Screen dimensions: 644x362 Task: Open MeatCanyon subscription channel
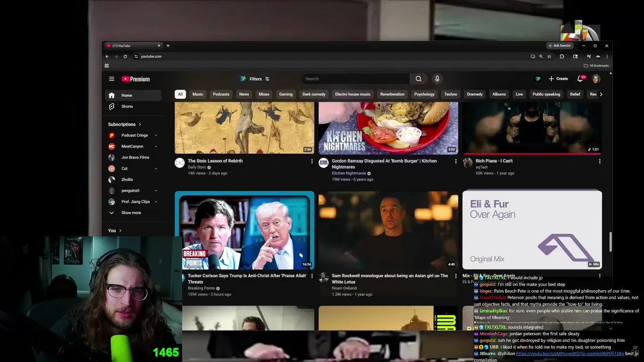133,146
